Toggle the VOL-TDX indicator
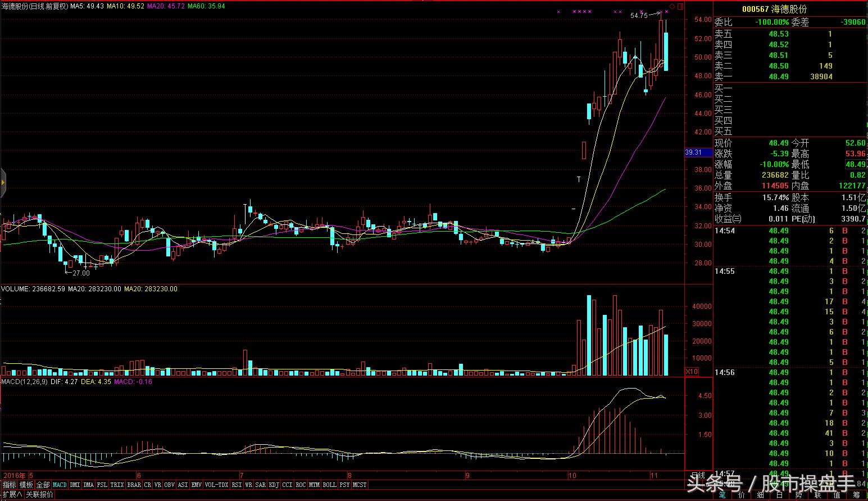The image size is (868, 501). [216, 485]
